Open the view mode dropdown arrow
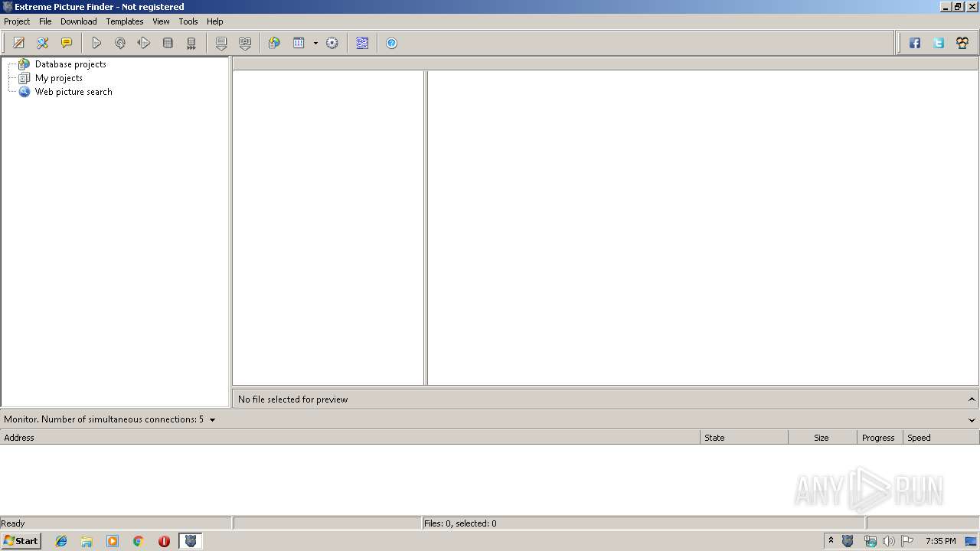Viewport: 980px width, 551px height. 315,44
